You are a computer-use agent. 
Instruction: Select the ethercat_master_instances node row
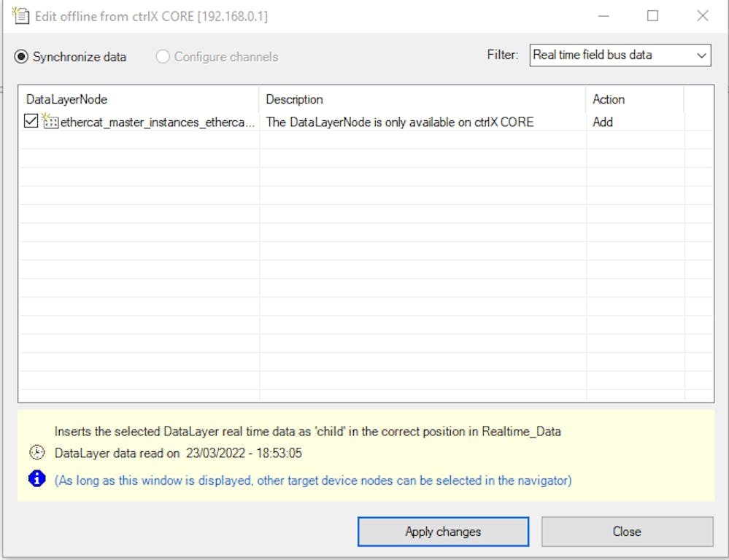(158, 122)
